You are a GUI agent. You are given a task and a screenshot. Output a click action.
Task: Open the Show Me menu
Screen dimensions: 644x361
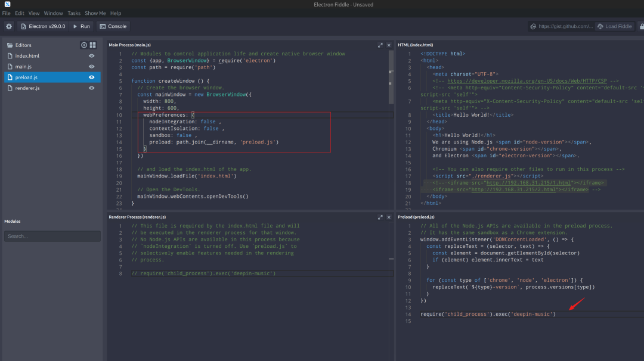click(95, 13)
